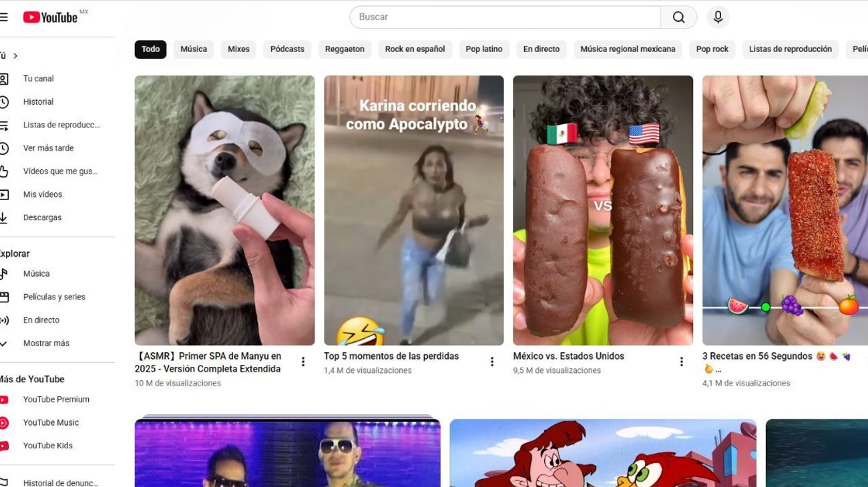Open YouTube Premium link
868x487 pixels.
point(56,400)
